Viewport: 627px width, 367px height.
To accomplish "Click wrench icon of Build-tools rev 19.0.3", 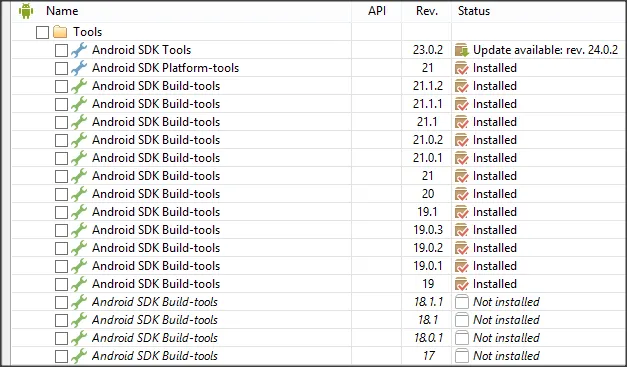I will pos(79,230).
